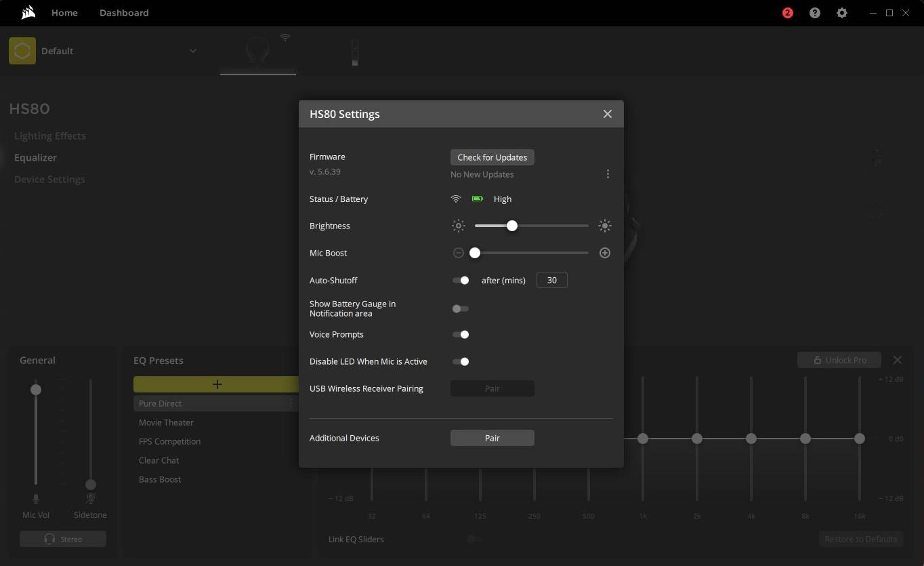Open the notifications alert badge
Image resolution: width=924 pixels, height=566 pixels.
tap(787, 13)
